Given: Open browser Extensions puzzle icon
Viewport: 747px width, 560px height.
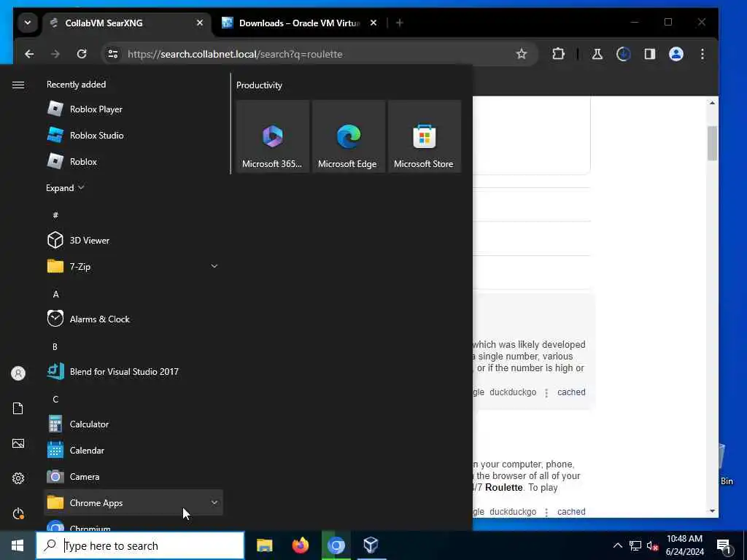Looking at the screenshot, I should click(x=558, y=54).
